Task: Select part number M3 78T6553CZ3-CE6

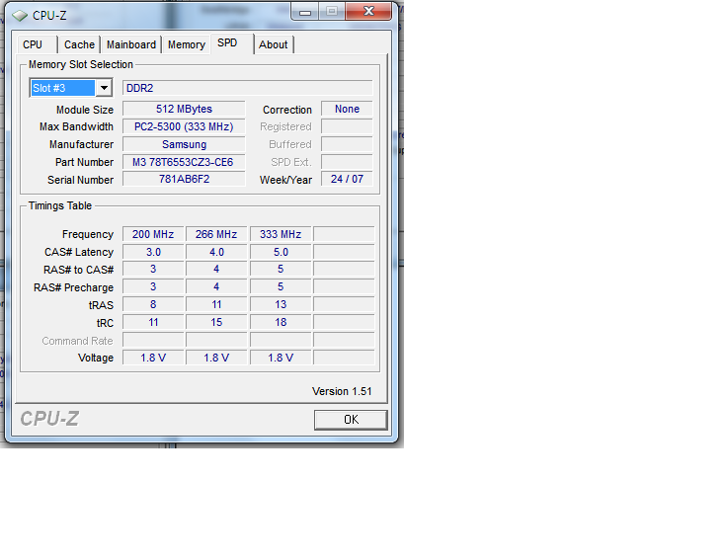Action: (184, 162)
